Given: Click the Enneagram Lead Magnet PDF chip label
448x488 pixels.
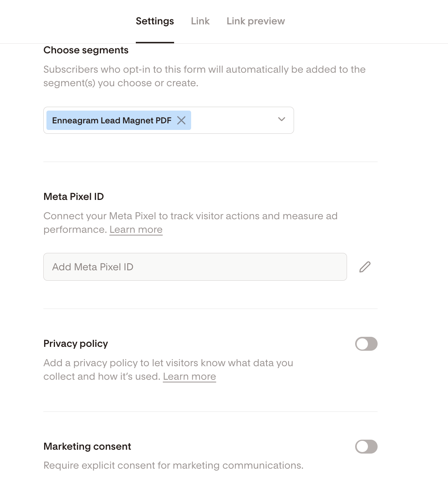Looking at the screenshot, I should click(x=111, y=121).
